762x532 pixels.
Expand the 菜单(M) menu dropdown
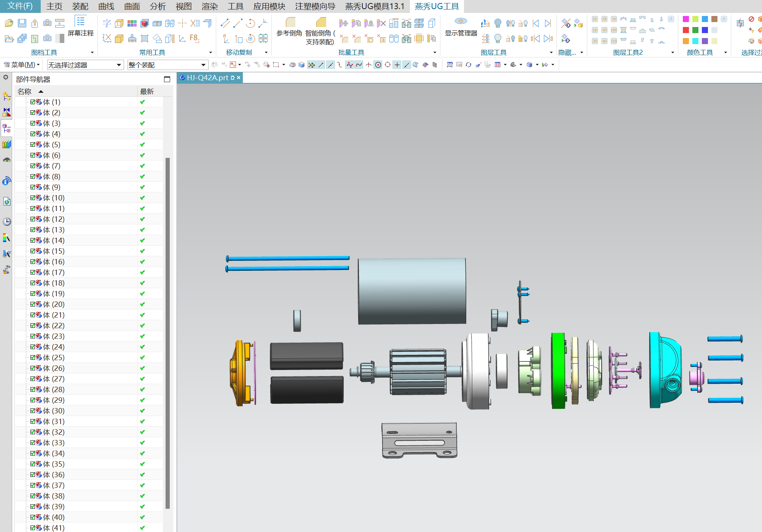[x=22, y=65]
